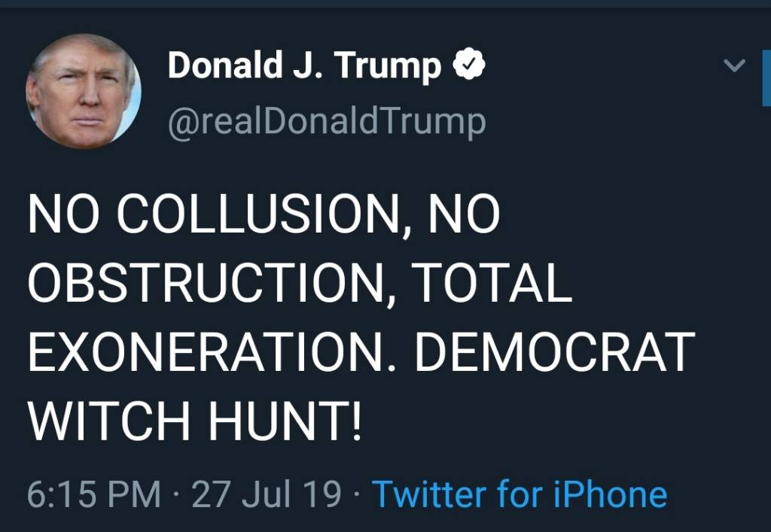
Task: Click the 27 Jul 19 date
Action: pyautogui.click(x=267, y=494)
